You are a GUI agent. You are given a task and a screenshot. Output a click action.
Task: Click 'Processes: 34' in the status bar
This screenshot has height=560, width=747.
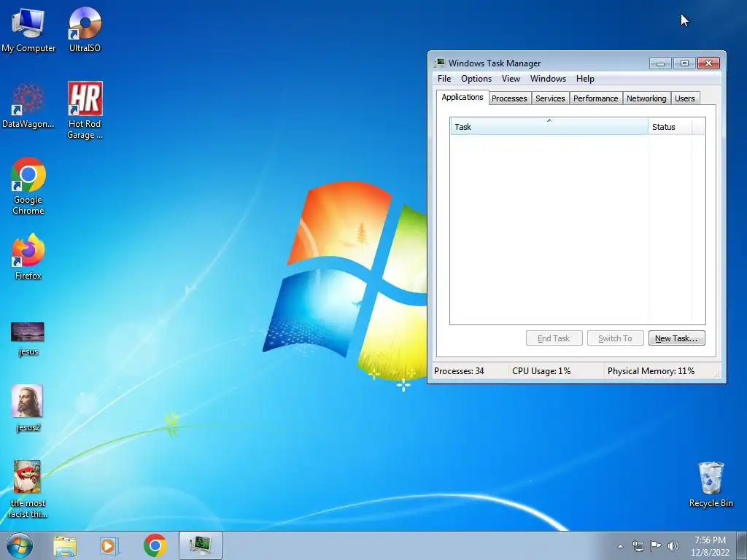[x=459, y=371]
